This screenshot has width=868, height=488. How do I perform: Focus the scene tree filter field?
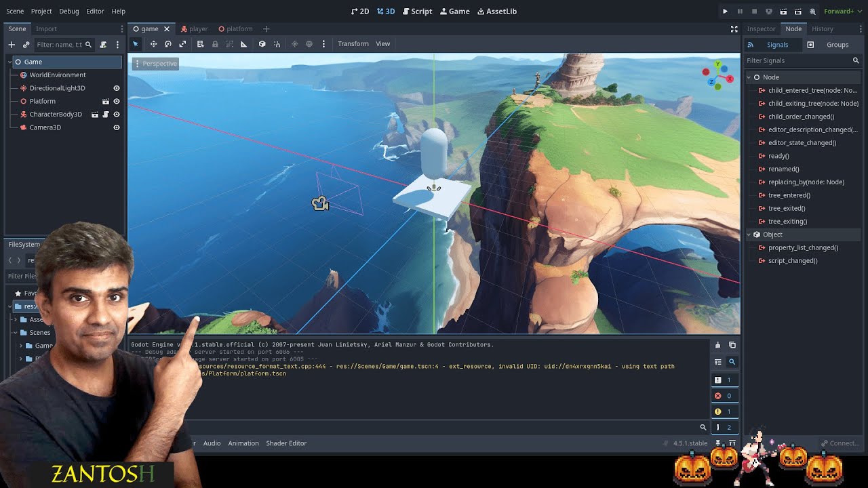(x=64, y=45)
